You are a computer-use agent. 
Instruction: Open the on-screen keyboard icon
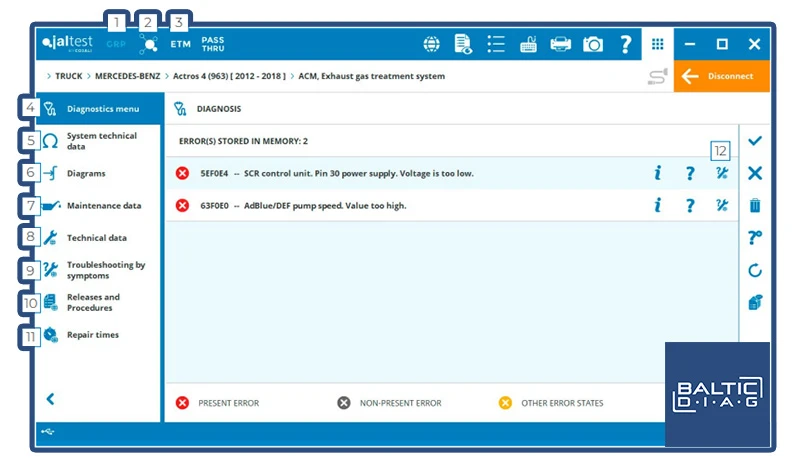click(x=528, y=45)
